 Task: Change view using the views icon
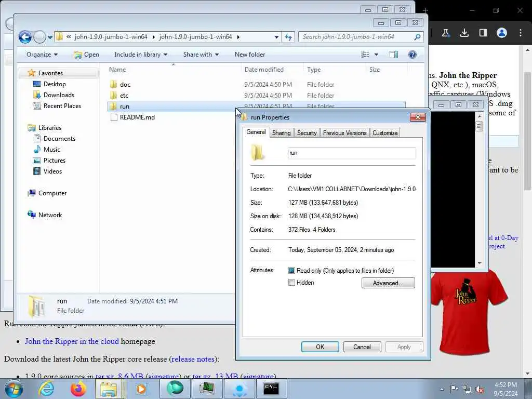(x=365, y=55)
